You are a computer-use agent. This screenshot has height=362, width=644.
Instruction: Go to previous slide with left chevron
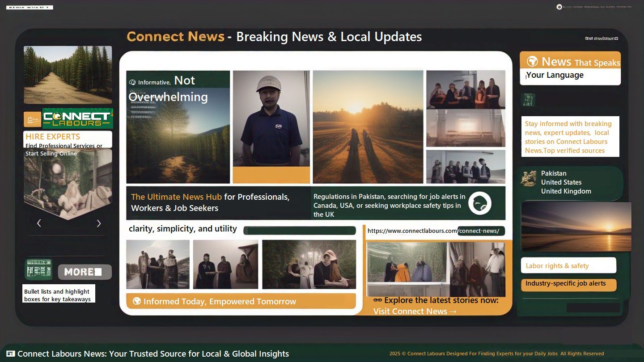(x=39, y=223)
